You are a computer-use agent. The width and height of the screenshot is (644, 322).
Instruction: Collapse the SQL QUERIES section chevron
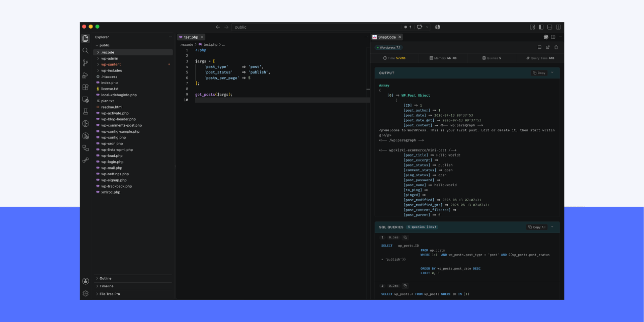coord(552,227)
